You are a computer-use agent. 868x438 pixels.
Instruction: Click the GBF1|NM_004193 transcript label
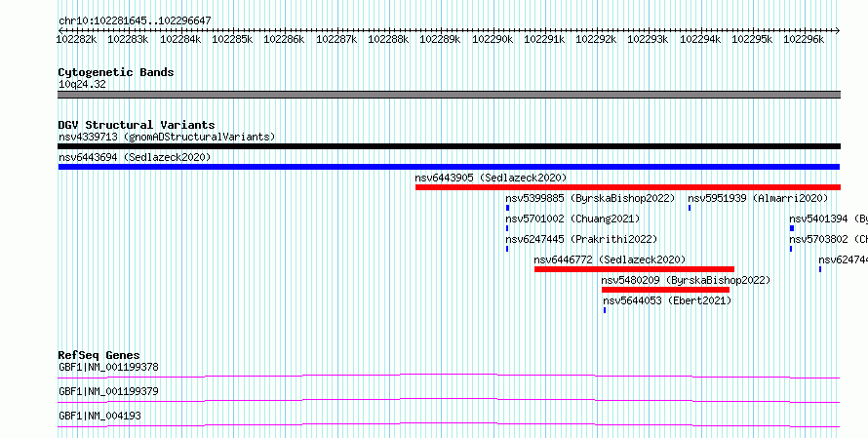click(x=99, y=416)
